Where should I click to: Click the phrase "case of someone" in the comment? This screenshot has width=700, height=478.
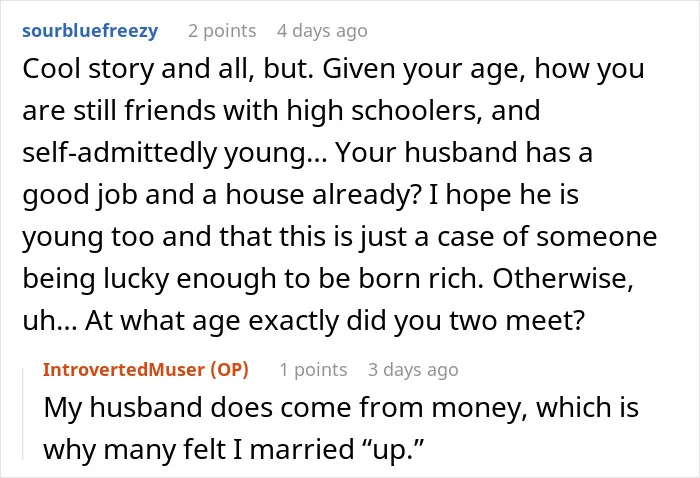tap(547, 236)
